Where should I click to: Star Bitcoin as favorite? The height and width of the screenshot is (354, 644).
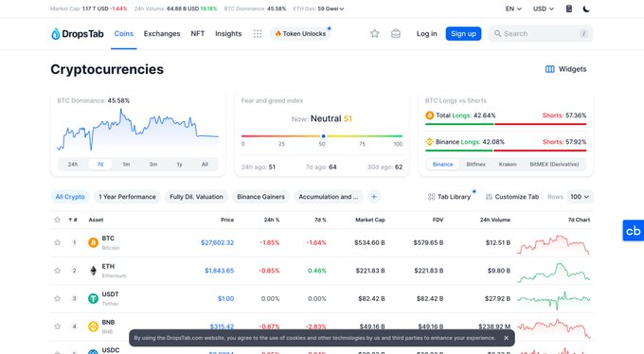pyautogui.click(x=57, y=242)
